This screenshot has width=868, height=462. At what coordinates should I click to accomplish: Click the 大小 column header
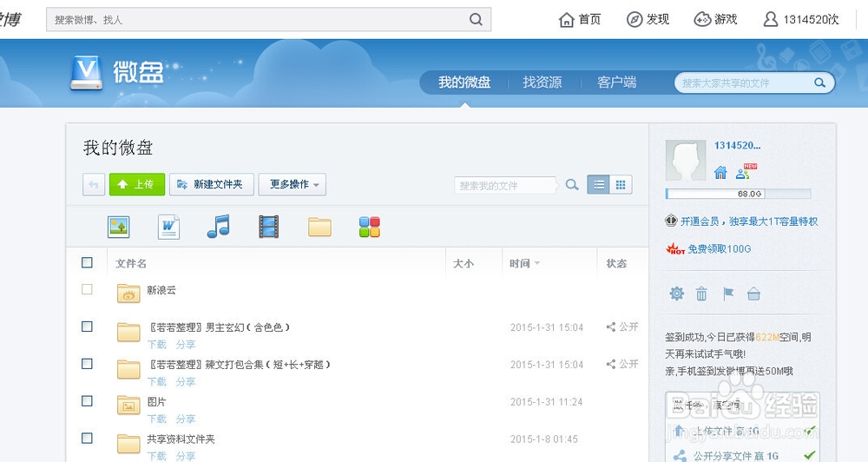point(464,264)
